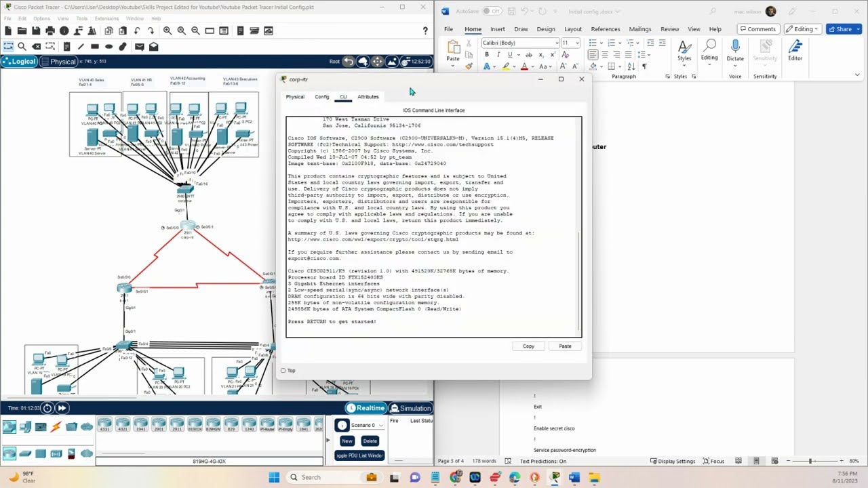Click the Add Simple PDU envelope
The width and height of the screenshot is (868, 488).
coord(139,46)
